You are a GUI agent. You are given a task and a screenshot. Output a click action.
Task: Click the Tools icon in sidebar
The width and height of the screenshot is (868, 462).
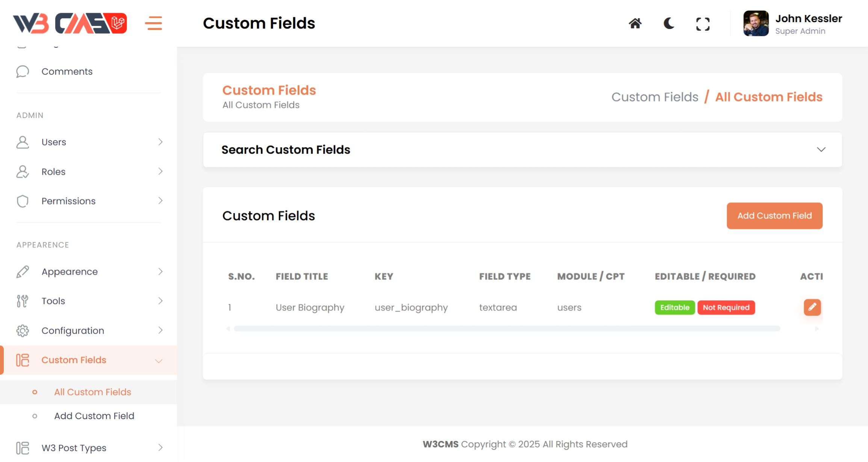coord(23,301)
